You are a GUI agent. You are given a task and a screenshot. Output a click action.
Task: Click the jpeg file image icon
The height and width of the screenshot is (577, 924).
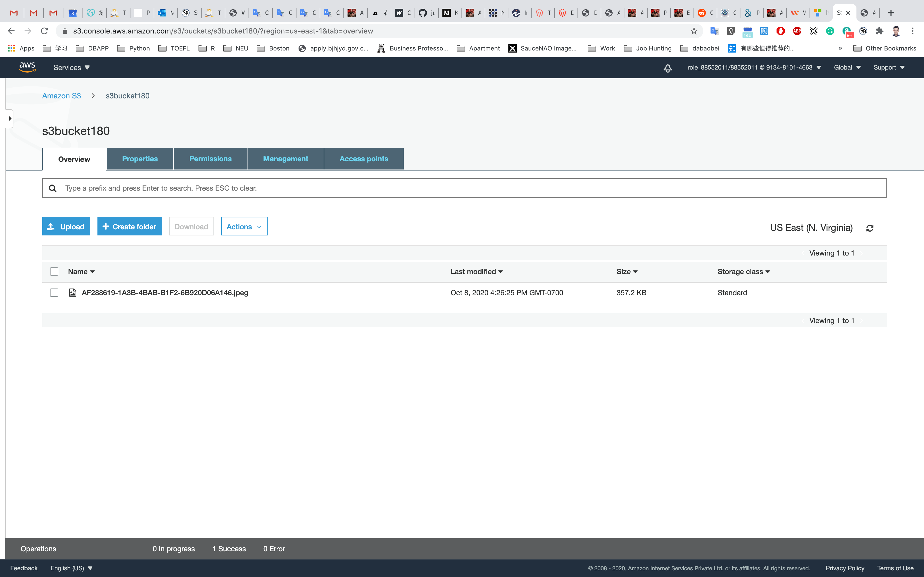pyautogui.click(x=72, y=293)
